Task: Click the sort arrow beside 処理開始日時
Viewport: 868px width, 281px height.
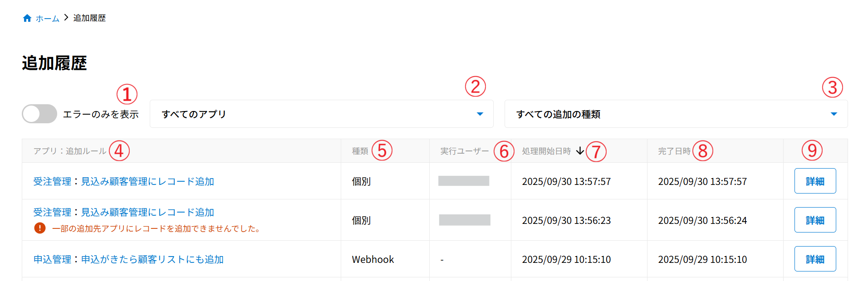Action: 580,151
